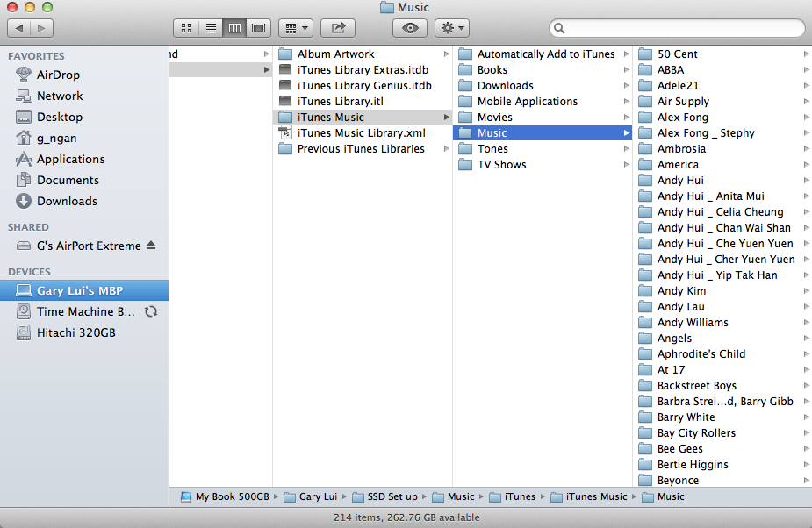
Task: Select the iTunes Music Library.xml file
Action: pos(363,133)
